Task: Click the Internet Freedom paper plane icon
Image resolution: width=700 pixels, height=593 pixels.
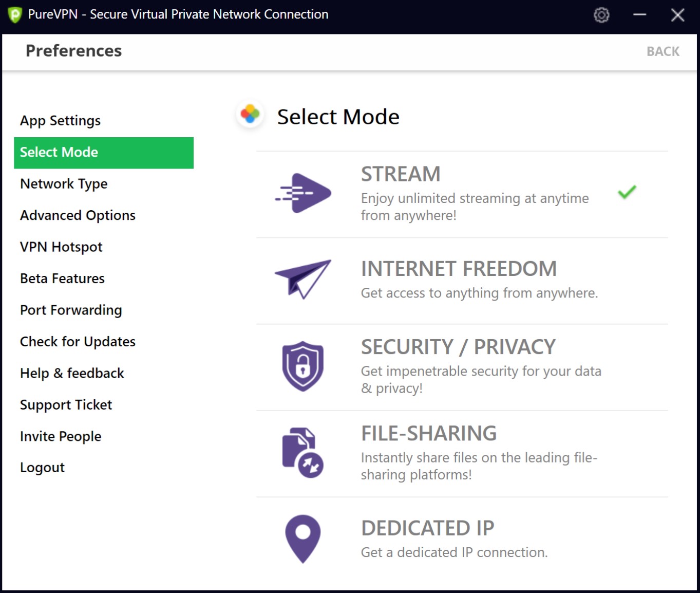Action: [303, 279]
